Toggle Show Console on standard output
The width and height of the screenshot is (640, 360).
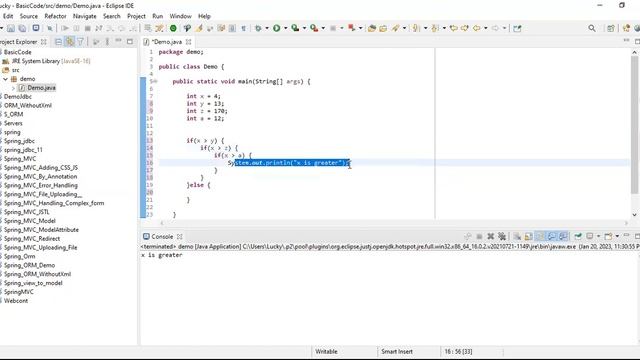551,236
